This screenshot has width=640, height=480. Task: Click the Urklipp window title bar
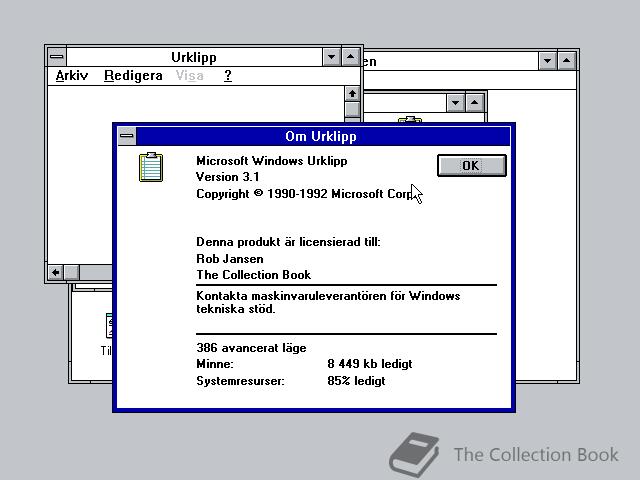[x=194, y=57]
